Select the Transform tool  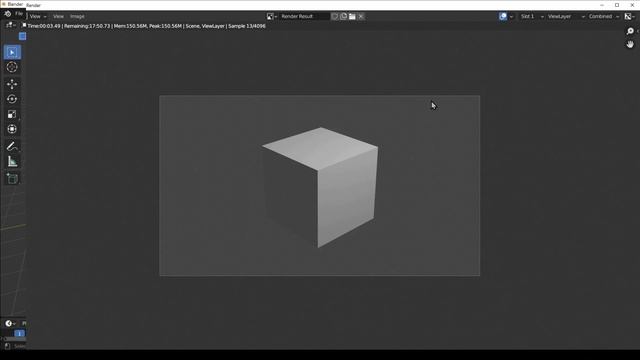tap(12, 129)
